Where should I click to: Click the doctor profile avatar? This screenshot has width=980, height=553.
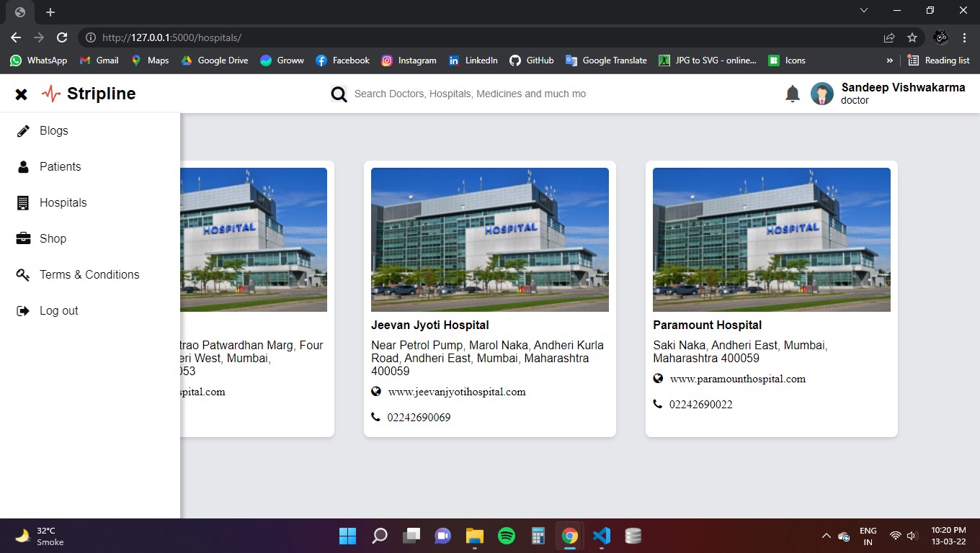pos(822,94)
